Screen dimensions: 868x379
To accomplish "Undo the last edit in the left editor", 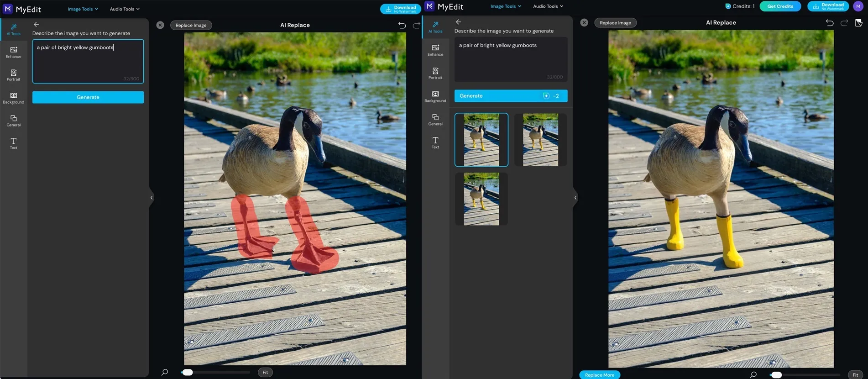I will coord(402,25).
